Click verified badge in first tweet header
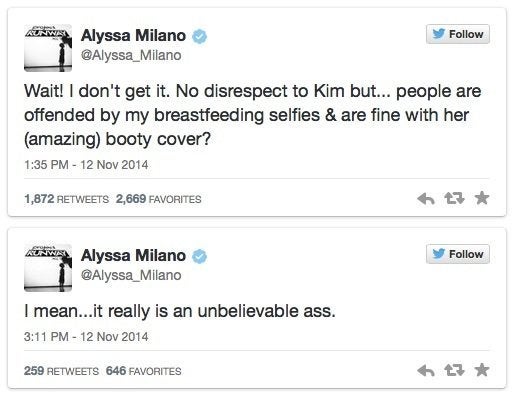516x395 pixels. tap(199, 36)
